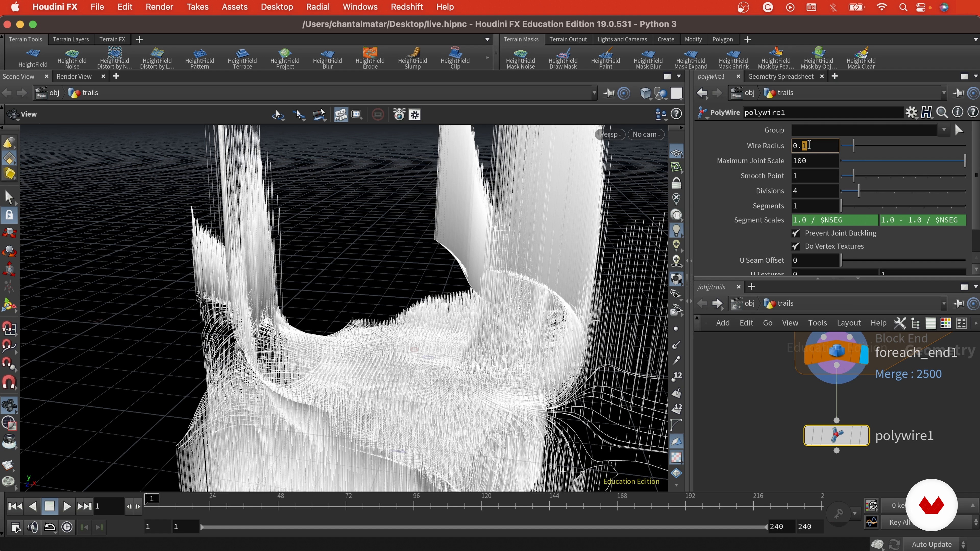The height and width of the screenshot is (551, 980).
Task: Open the network Layout menu
Action: (x=848, y=323)
